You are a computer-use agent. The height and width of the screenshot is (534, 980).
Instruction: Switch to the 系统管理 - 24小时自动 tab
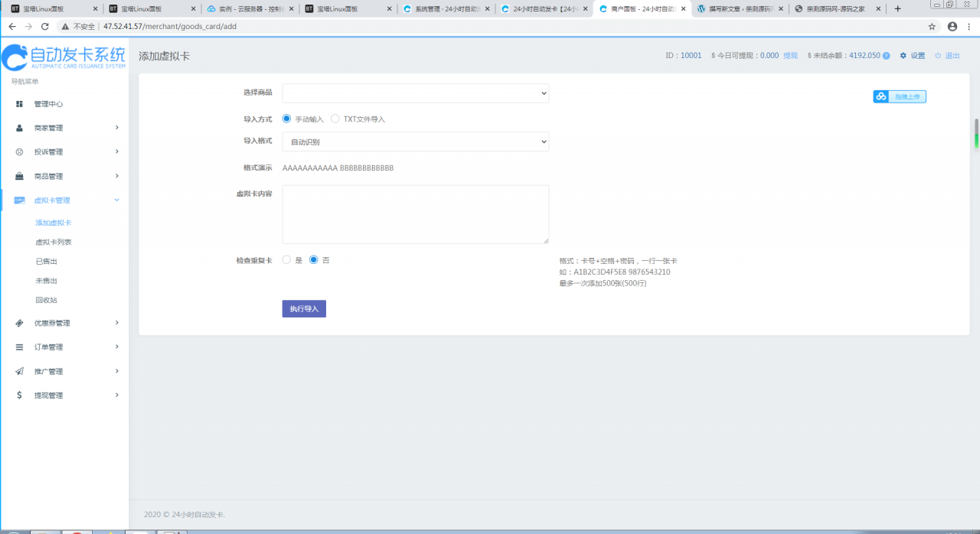pyautogui.click(x=446, y=8)
